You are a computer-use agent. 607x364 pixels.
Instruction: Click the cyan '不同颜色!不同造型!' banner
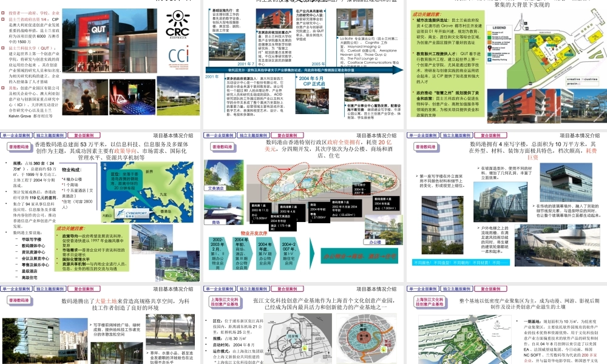coord(461,263)
